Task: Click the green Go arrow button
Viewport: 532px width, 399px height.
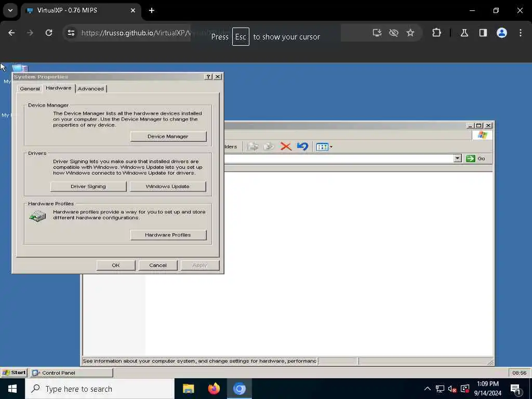Action: (x=470, y=158)
